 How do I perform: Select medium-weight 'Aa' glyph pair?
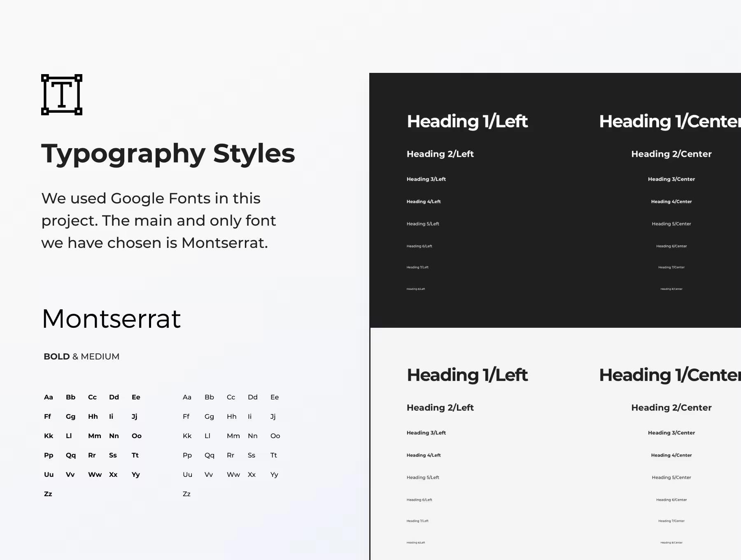pyautogui.click(x=187, y=397)
